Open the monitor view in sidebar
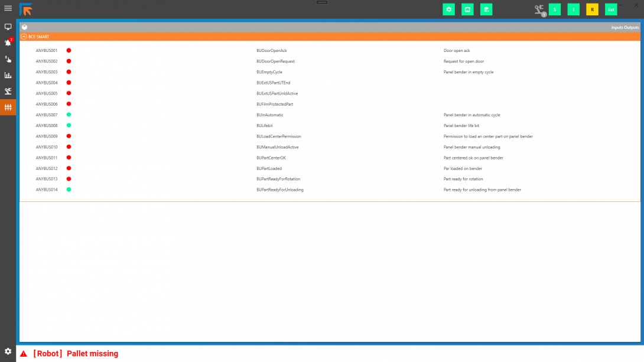 tap(8, 27)
